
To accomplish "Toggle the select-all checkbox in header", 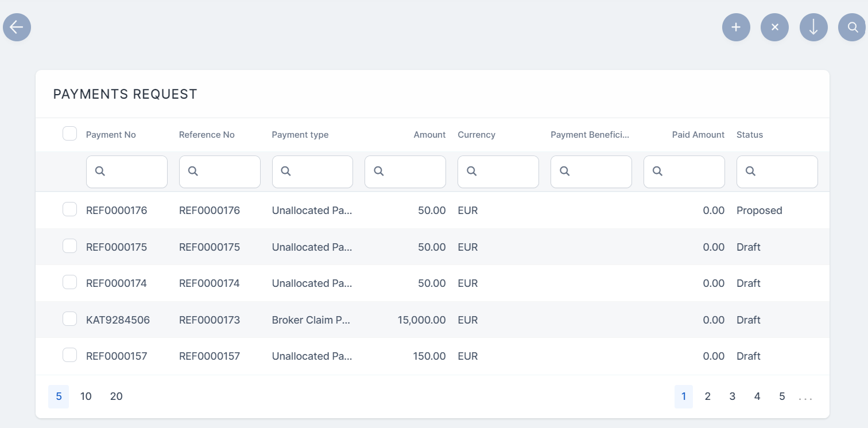I will coord(69,134).
